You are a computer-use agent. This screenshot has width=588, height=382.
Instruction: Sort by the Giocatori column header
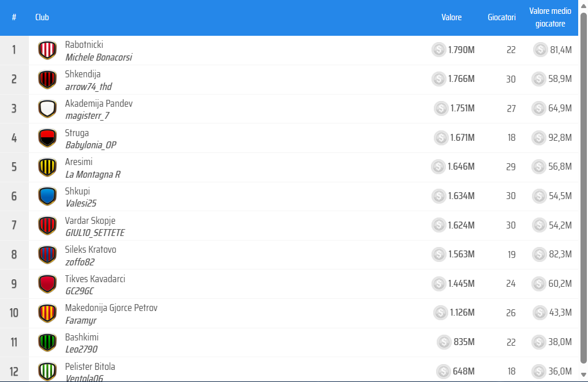click(501, 17)
